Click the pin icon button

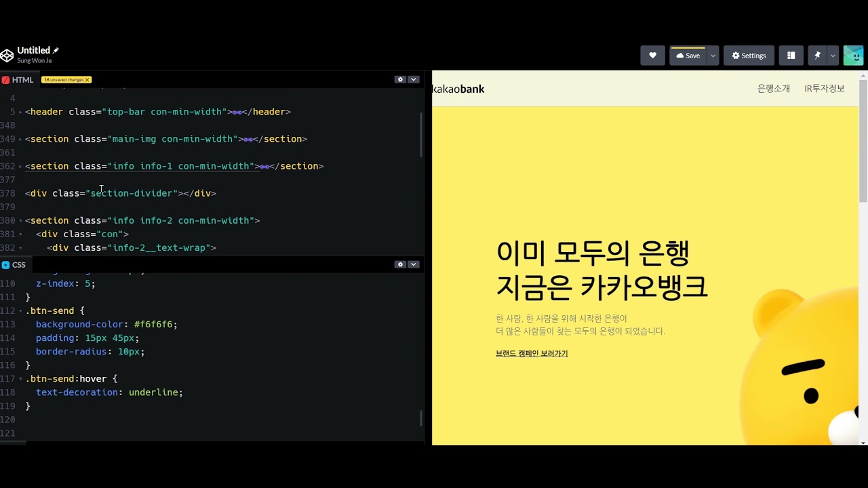tap(817, 56)
